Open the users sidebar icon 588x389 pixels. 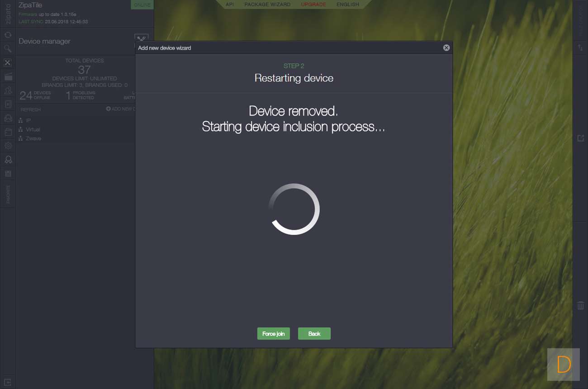(x=8, y=90)
